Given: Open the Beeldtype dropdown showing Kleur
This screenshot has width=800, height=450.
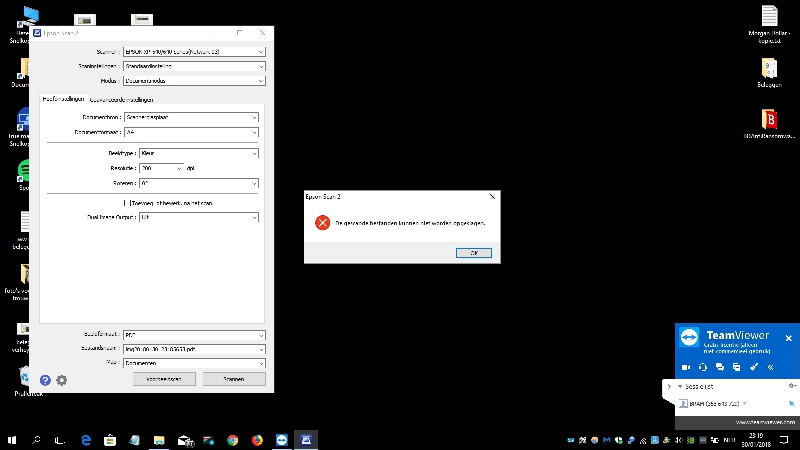Looking at the screenshot, I should coord(199,153).
